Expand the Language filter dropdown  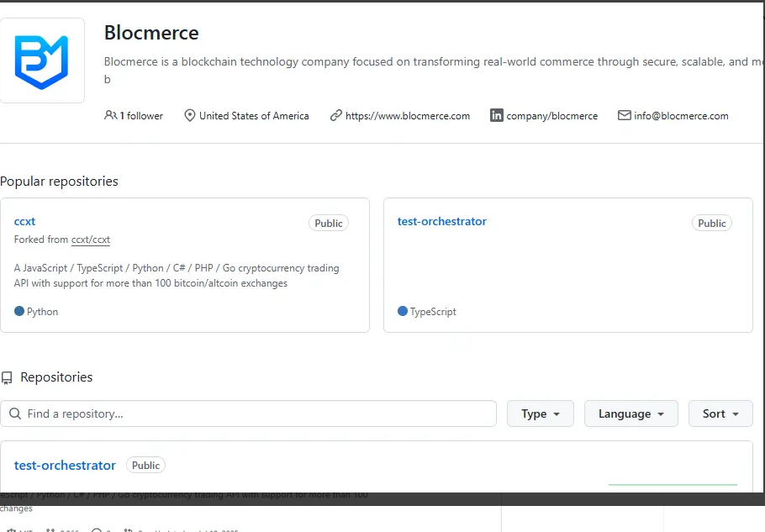point(630,413)
